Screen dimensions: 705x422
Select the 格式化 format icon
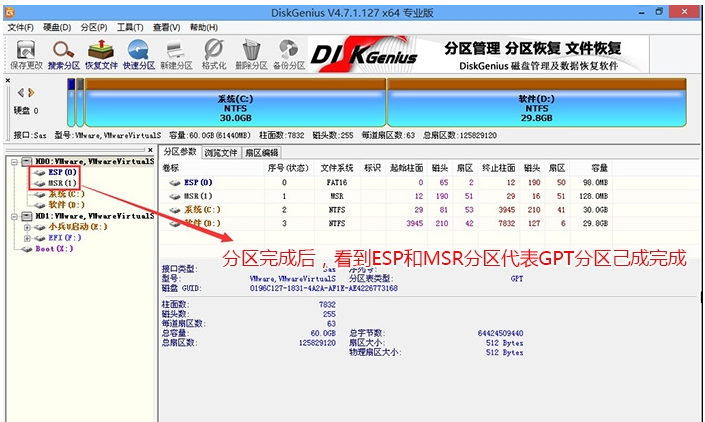tap(214, 55)
